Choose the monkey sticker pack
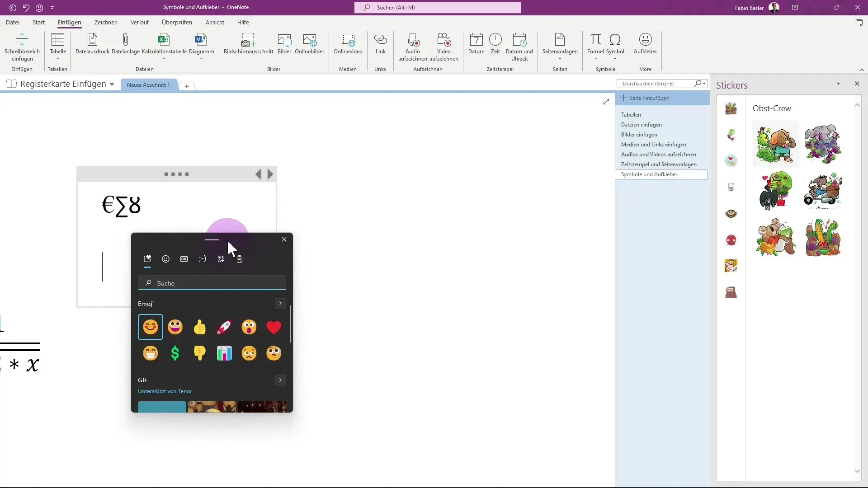Image resolution: width=868 pixels, height=488 pixels. 731,214
